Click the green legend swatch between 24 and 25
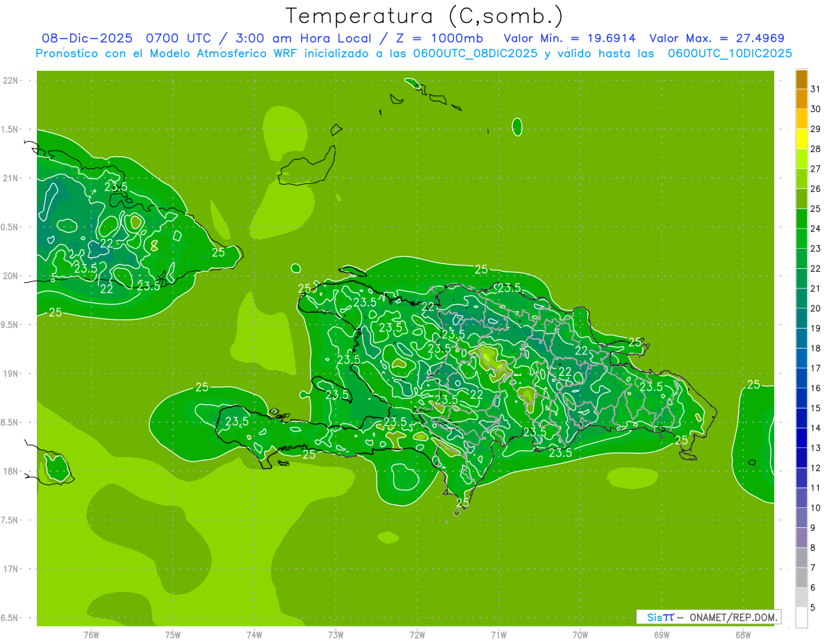 (x=801, y=219)
